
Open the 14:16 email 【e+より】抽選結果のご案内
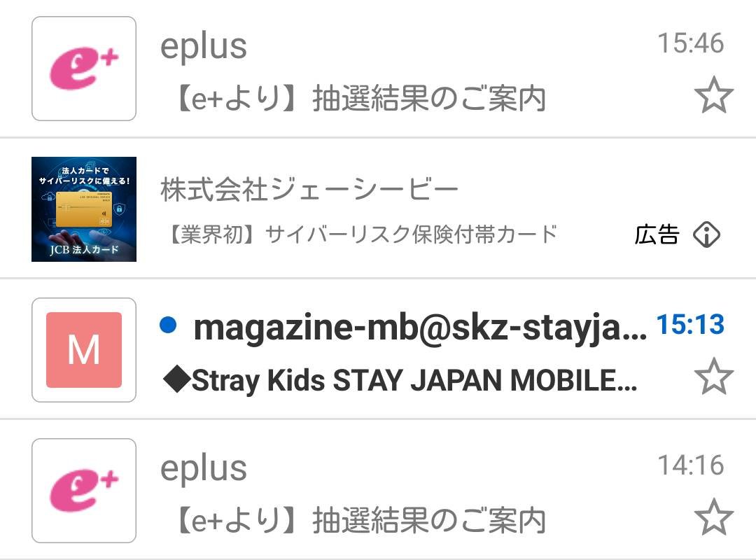(x=358, y=520)
